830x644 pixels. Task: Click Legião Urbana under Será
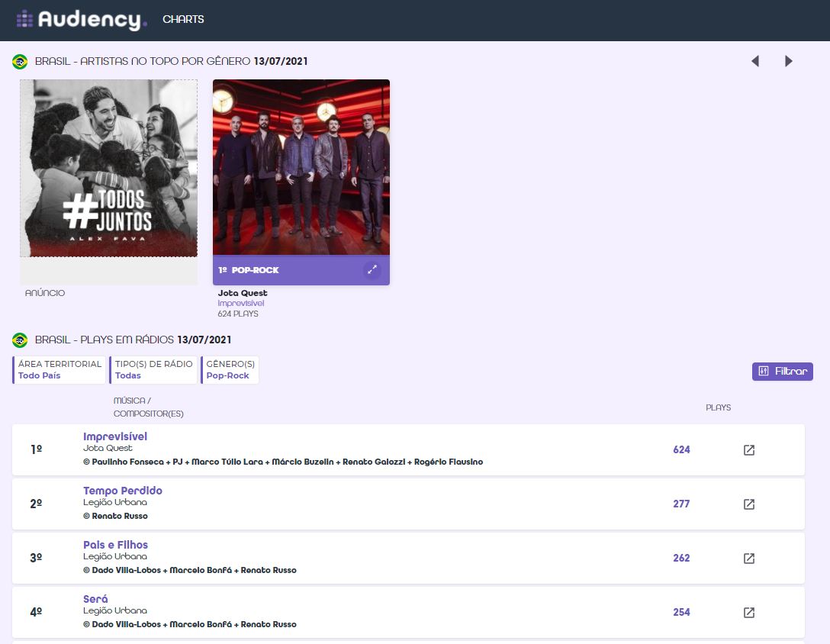tap(115, 610)
